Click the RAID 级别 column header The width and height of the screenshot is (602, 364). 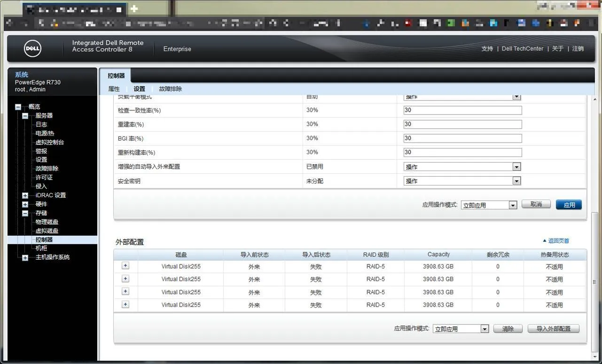pyautogui.click(x=375, y=255)
